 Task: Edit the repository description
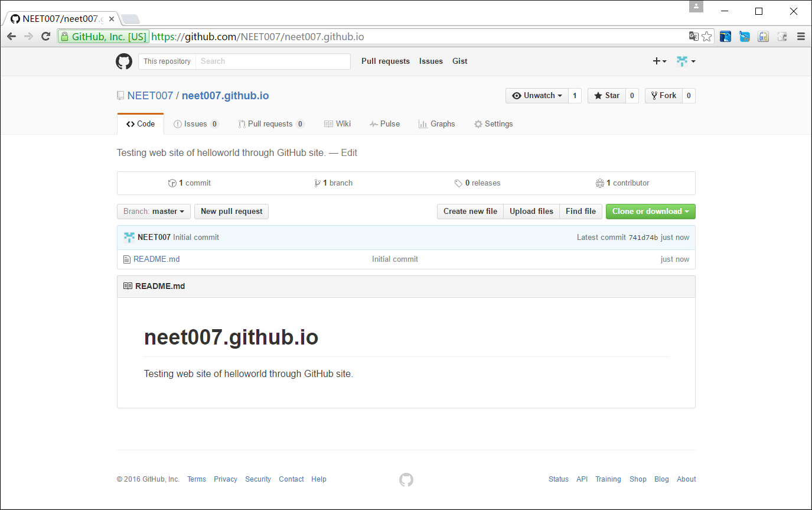click(349, 153)
